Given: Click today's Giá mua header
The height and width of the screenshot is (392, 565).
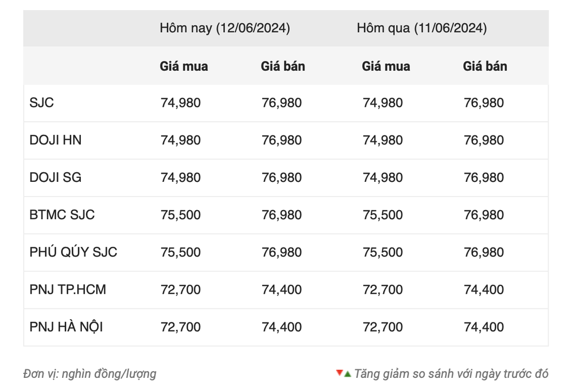Looking at the screenshot, I should tap(184, 66).
